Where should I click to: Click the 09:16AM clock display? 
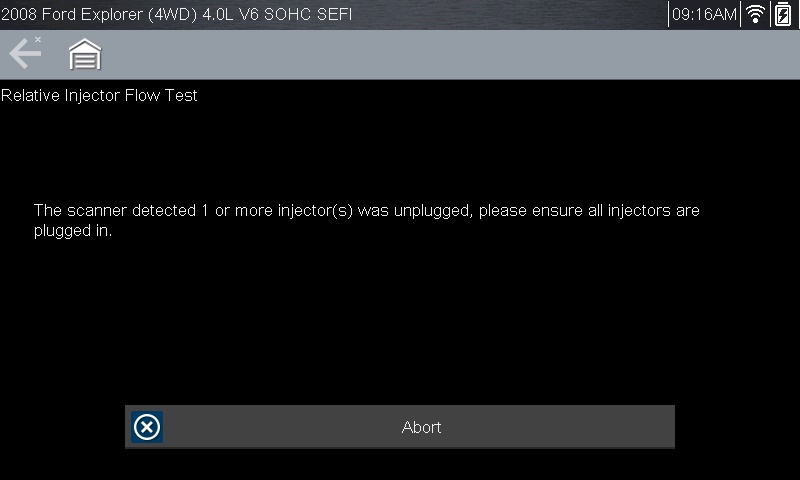(704, 15)
